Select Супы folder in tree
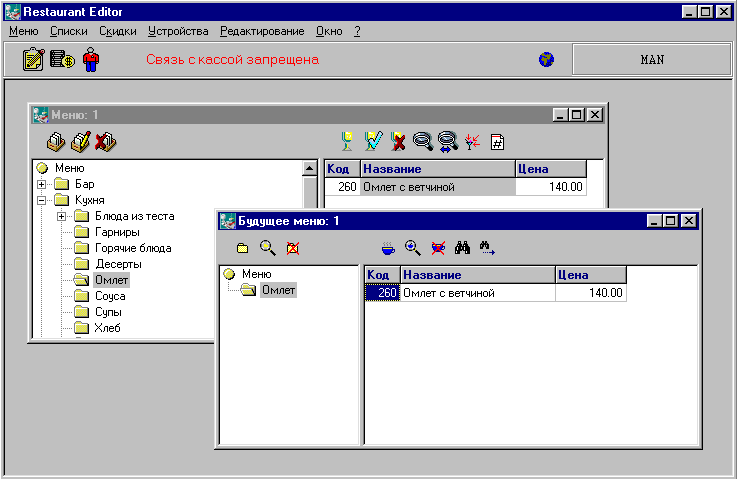Image resolution: width=737 pixels, height=479 pixels. tap(108, 312)
